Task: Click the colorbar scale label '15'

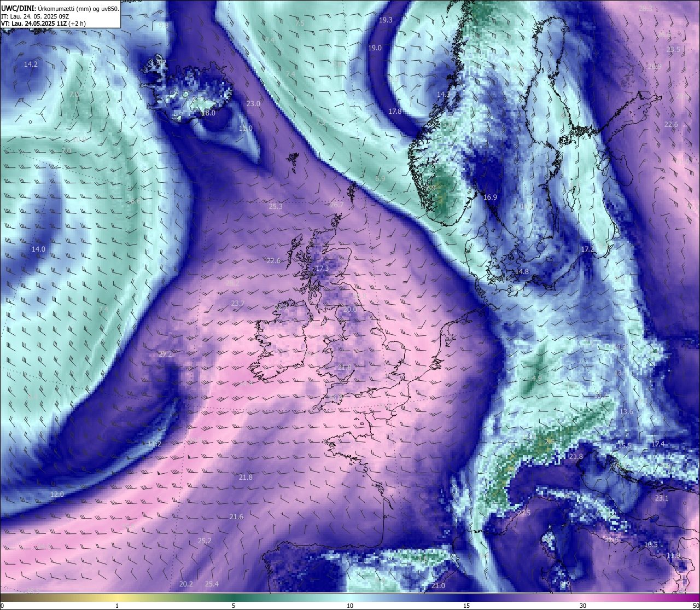Action: click(x=466, y=606)
